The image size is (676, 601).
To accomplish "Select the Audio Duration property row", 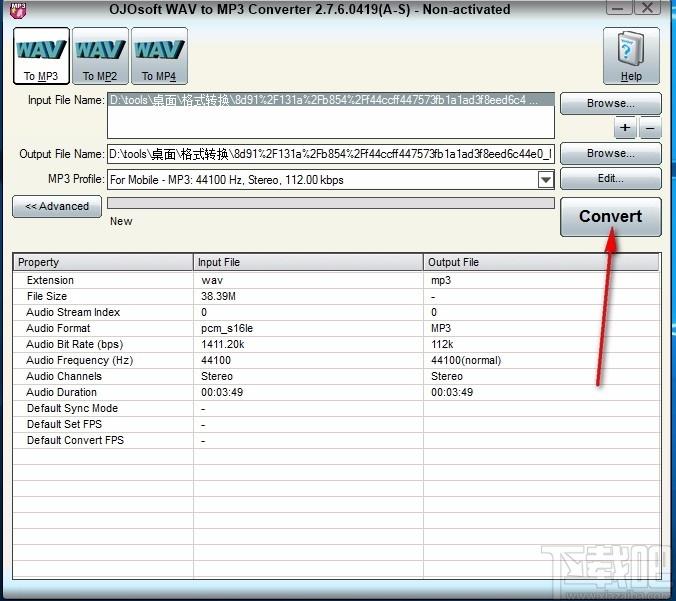I will 336,392.
